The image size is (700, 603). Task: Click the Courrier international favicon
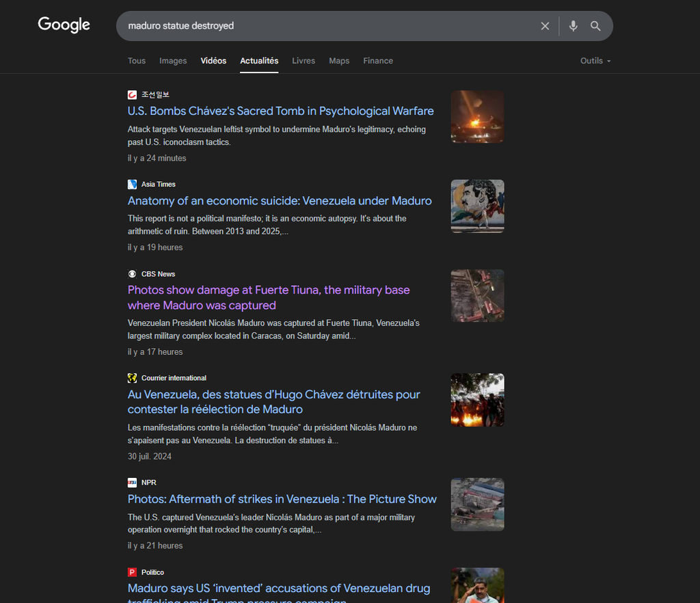pos(133,378)
